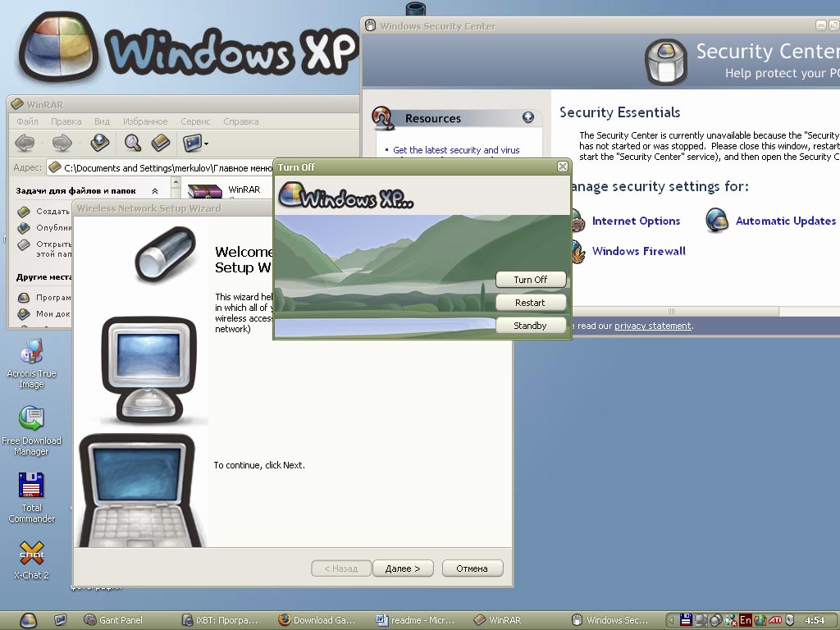Open the X-Chat 2 desktop icon
This screenshot has width=840, height=630.
click(x=31, y=559)
